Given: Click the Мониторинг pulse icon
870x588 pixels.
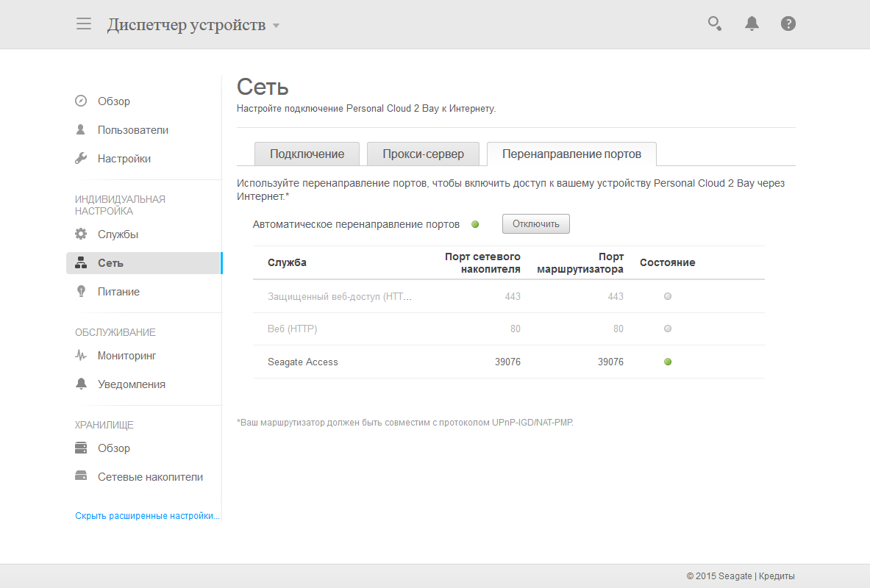Looking at the screenshot, I should coord(81,355).
